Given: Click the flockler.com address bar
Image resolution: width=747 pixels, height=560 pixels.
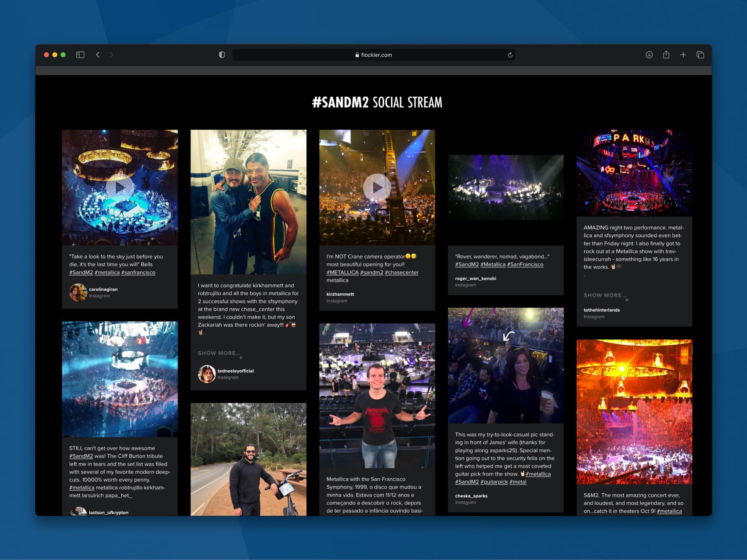Looking at the screenshot, I should pyautogui.click(x=373, y=55).
